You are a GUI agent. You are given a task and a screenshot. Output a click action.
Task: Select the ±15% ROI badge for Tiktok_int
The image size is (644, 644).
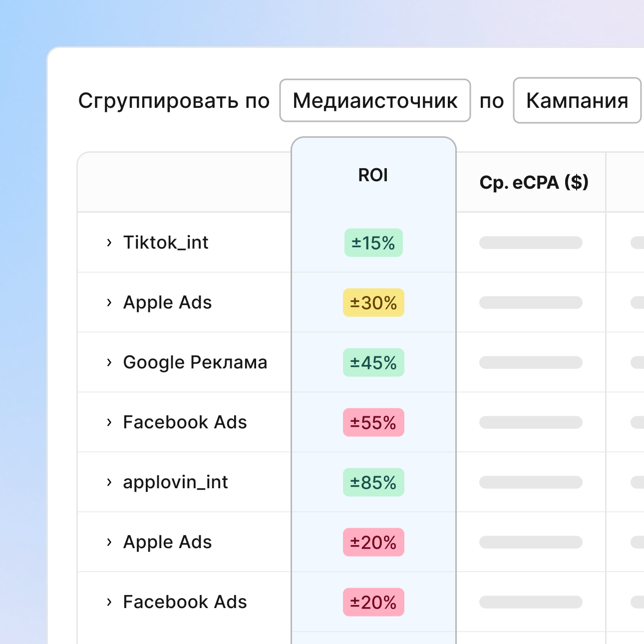pyautogui.click(x=373, y=243)
